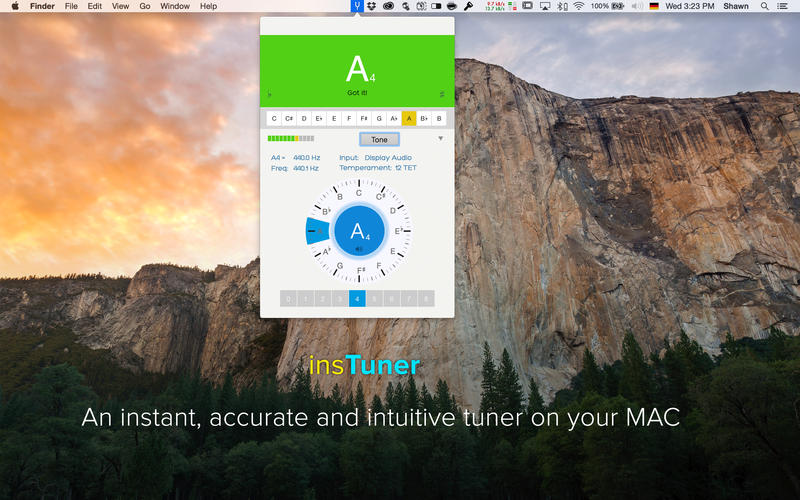Select highlighted note A in the note strip

tap(409, 118)
